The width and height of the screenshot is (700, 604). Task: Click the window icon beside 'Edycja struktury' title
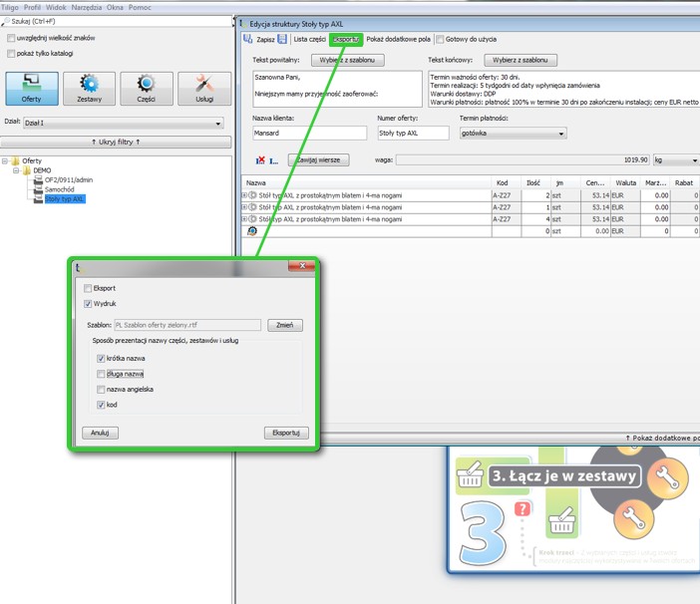click(243, 24)
